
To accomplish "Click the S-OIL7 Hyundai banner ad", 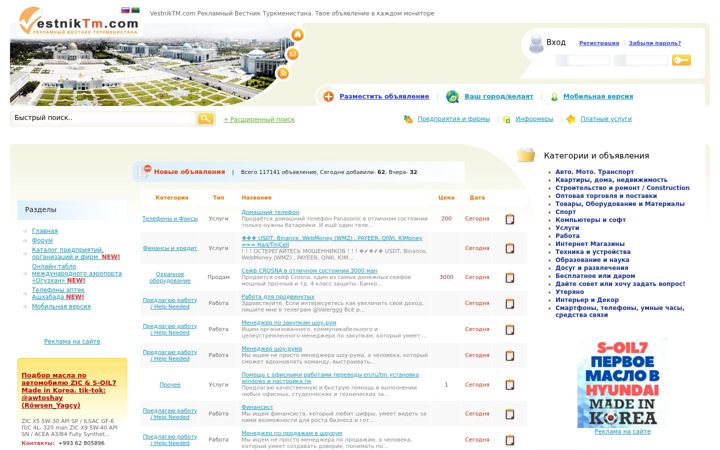I will click(x=622, y=384).
